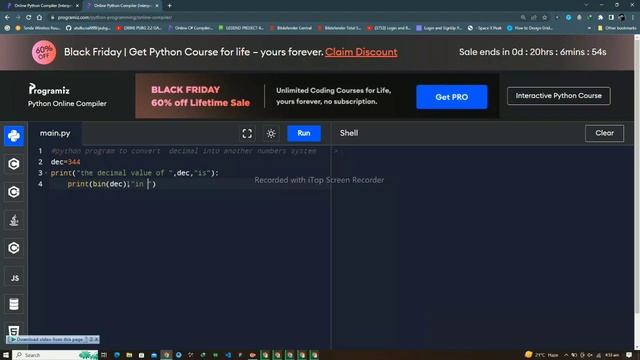The height and width of the screenshot is (360, 640).
Task: Open the Windows Start menu
Action: click(x=6, y=355)
